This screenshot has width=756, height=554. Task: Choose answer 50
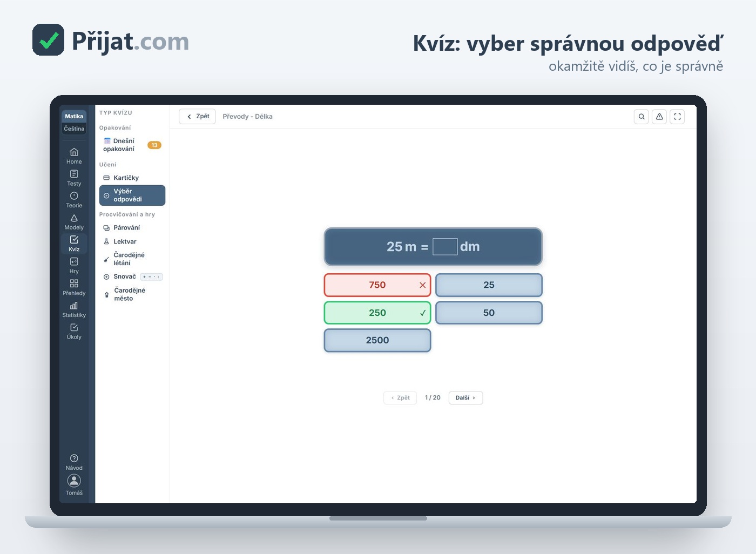coord(489,313)
